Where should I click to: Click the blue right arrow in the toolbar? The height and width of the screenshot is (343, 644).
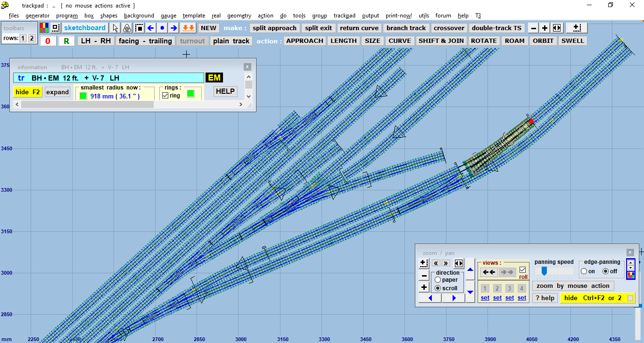174,28
